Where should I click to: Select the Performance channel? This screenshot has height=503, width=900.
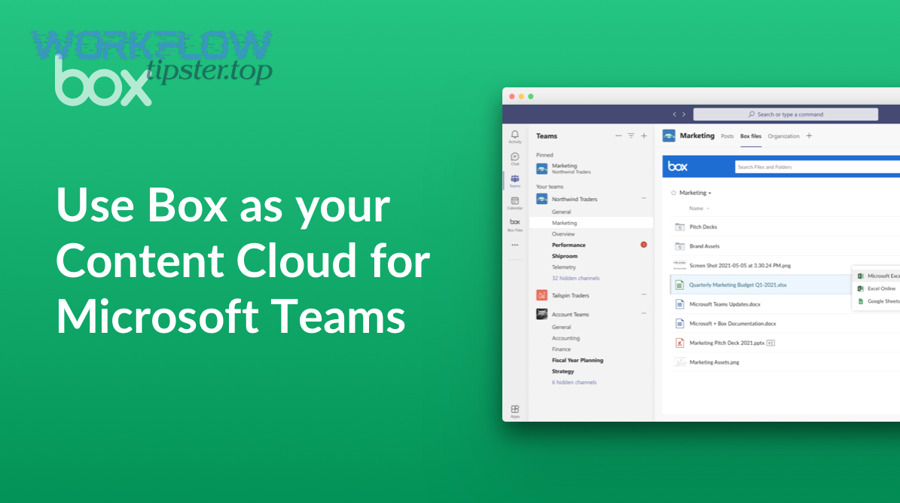point(569,245)
